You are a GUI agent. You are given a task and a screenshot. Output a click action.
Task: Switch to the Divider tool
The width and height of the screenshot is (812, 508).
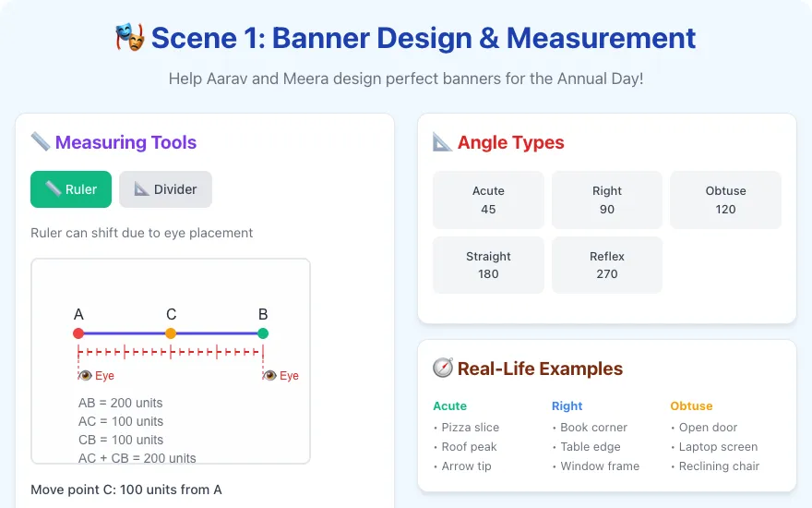165,189
